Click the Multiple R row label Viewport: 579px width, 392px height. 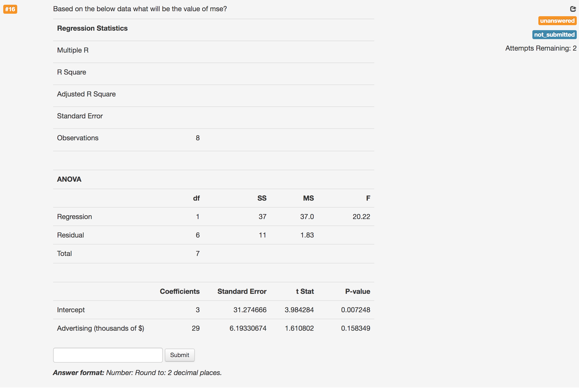(x=73, y=50)
